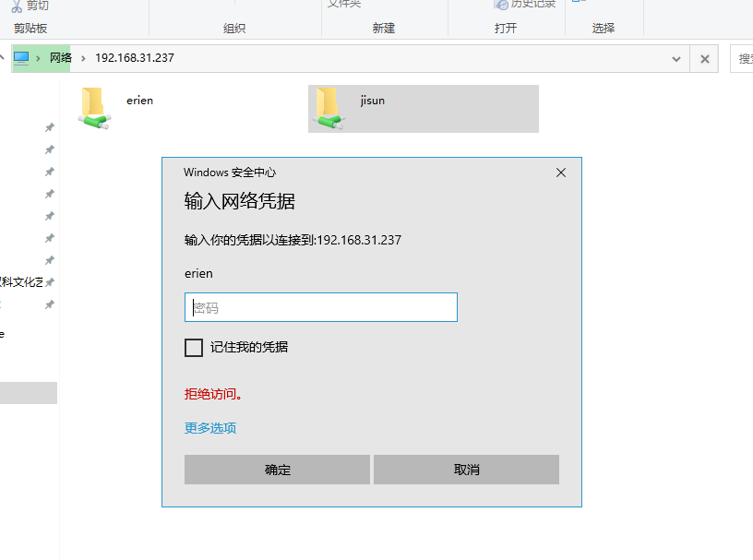The height and width of the screenshot is (560, 753).
Task: Click the 新建 ribbon group label
Action: coord(384,29)
